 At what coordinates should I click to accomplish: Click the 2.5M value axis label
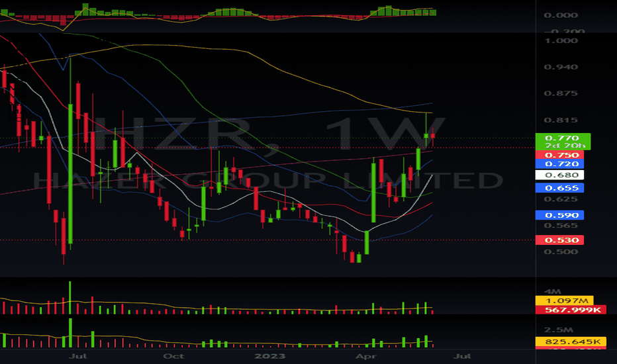coord(558,330)
